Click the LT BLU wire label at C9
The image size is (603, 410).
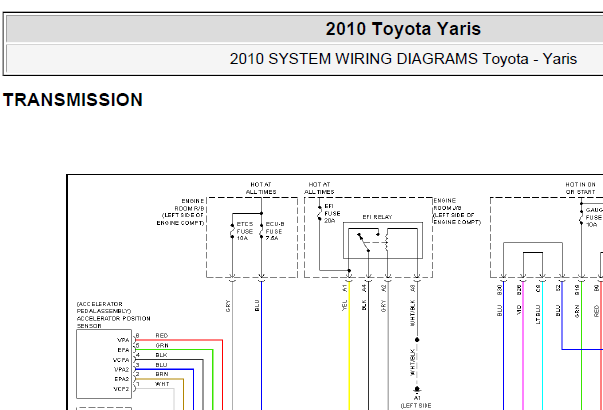click(x=538, y=315)
